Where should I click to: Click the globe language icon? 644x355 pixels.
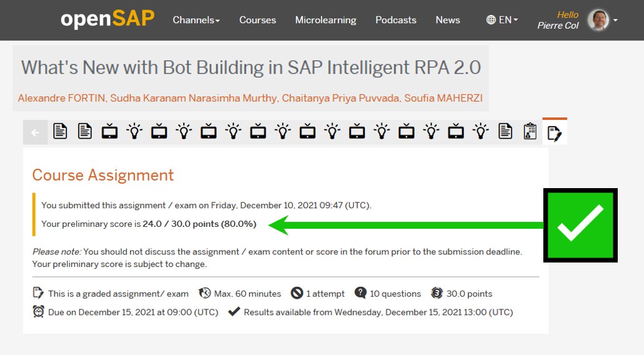[x=491, y=20]
